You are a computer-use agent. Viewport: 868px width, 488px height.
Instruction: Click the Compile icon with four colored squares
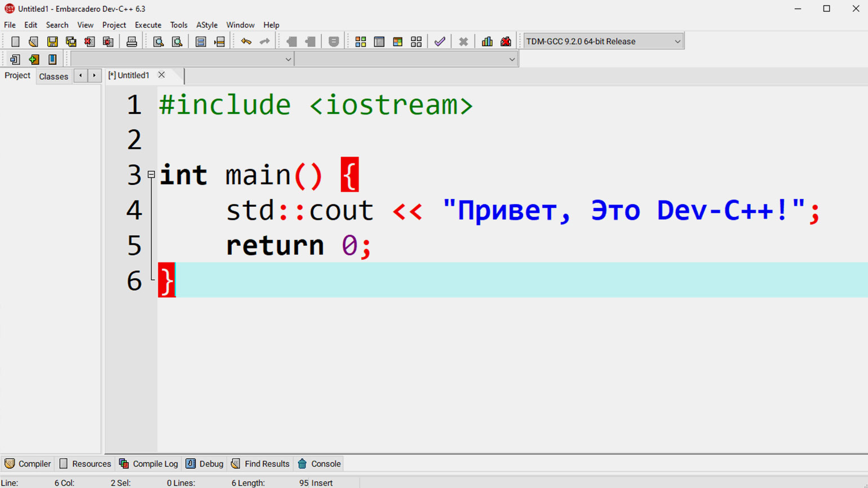(360, 42)
